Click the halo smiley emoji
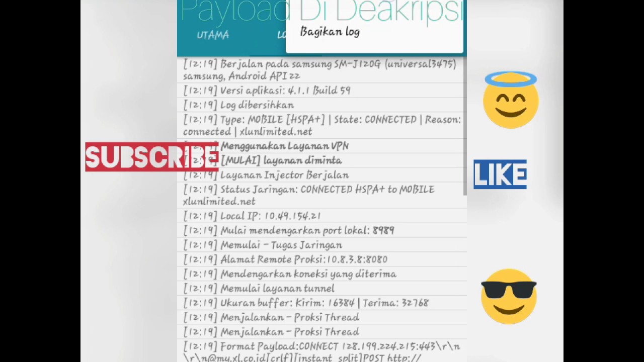The width and height of the screenshot is (644, 362). point(511,100)
